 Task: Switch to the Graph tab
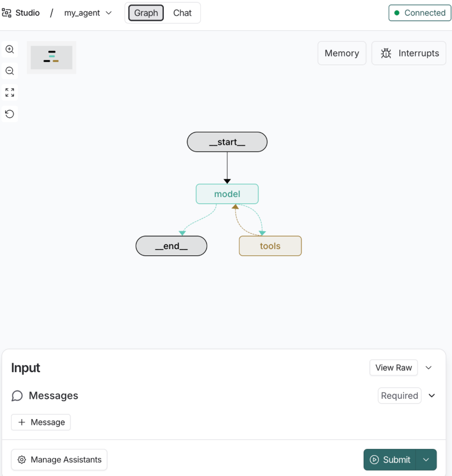(146, 13)
